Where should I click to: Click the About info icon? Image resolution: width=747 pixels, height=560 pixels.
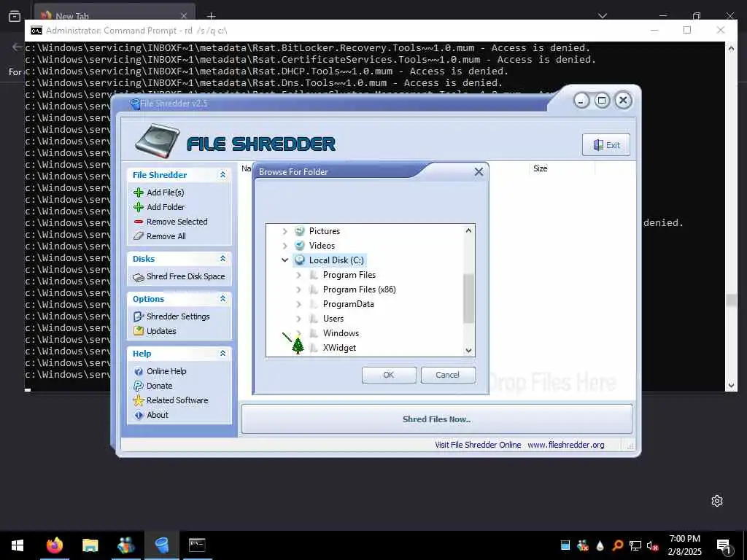pos(138,415)
